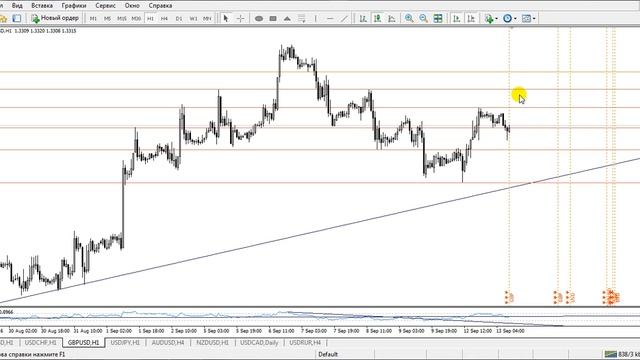Click the star favorites icon
The image size is (640, 360).
(4, 18)
